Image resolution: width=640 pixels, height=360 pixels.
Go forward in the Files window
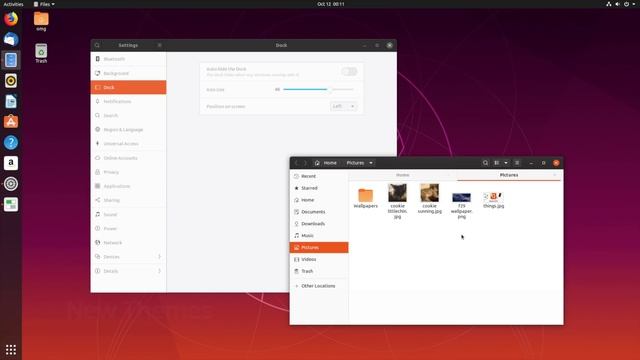tap(305, 163)
